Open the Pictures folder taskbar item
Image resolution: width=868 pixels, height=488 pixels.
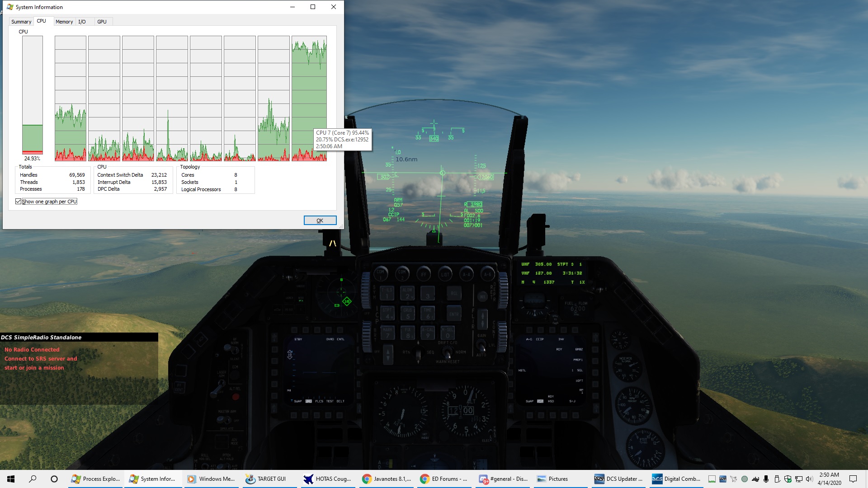561,479
